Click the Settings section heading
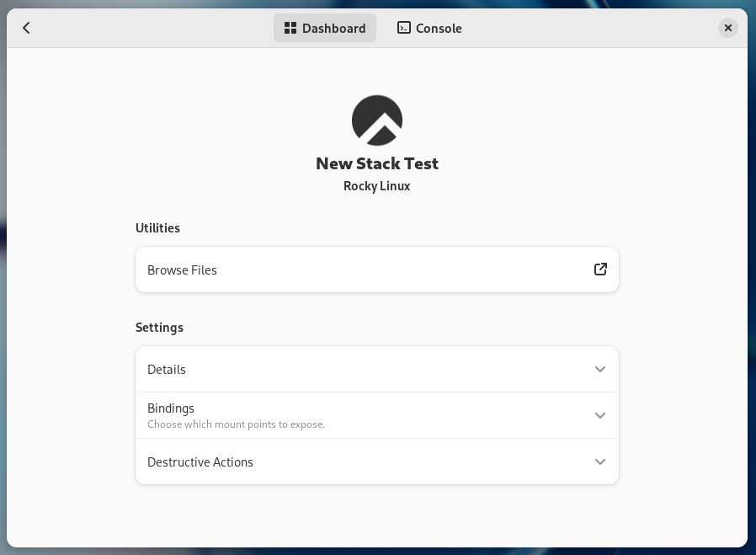Screen dimensions: 756x555 160,328
